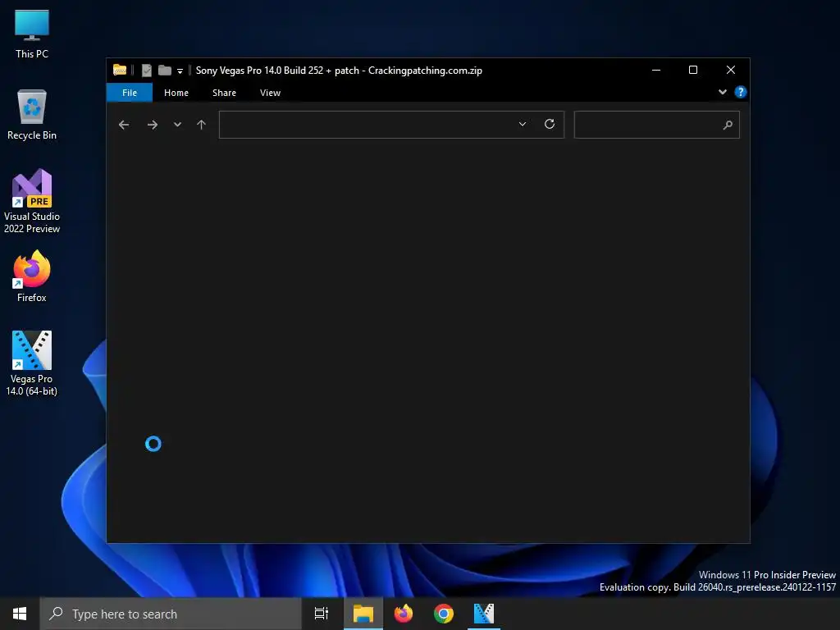
Task: Launch Firefox from the taskbar
Action: pyautogui.click(x=404, y=614)
